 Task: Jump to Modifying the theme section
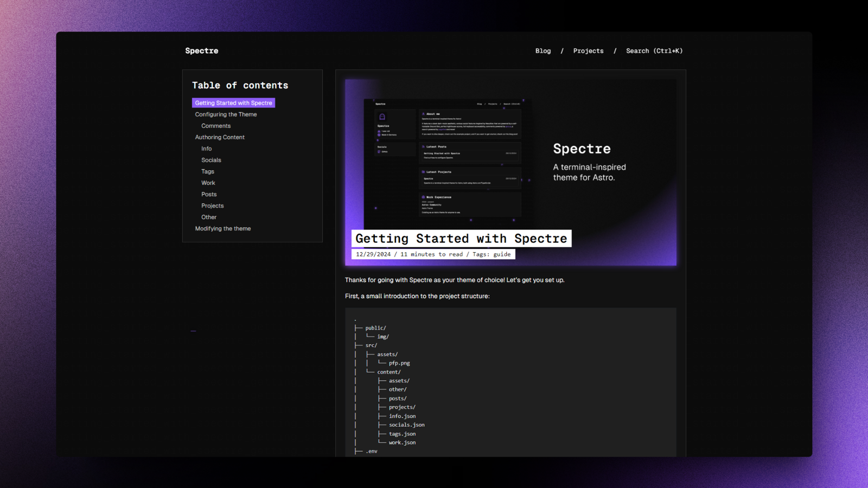(x=223, y=228)
